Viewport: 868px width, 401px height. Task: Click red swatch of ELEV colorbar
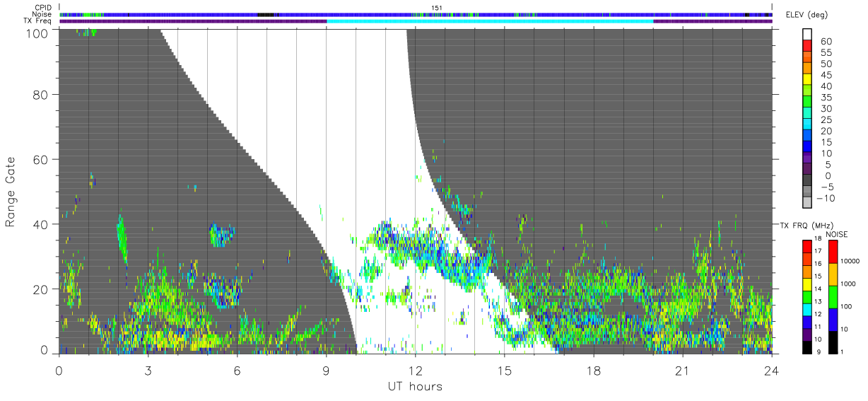(x=808, y=46)
